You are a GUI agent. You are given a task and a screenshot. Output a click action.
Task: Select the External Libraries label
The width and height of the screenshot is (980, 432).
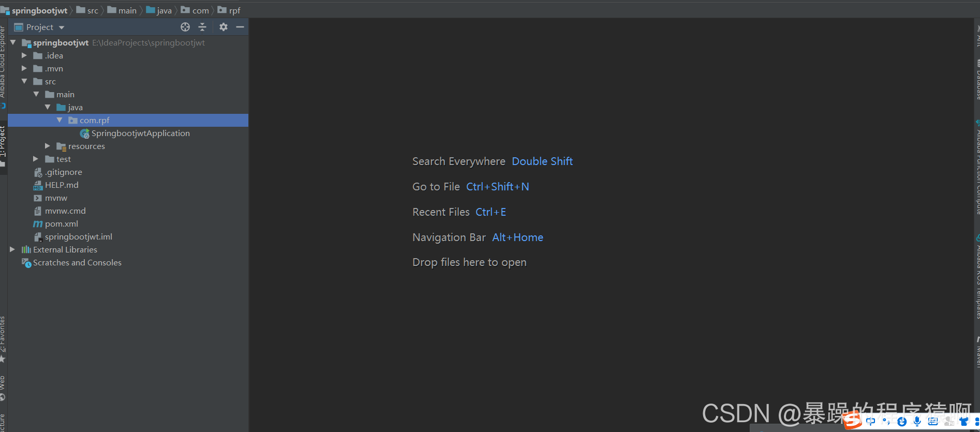[65, 249]
